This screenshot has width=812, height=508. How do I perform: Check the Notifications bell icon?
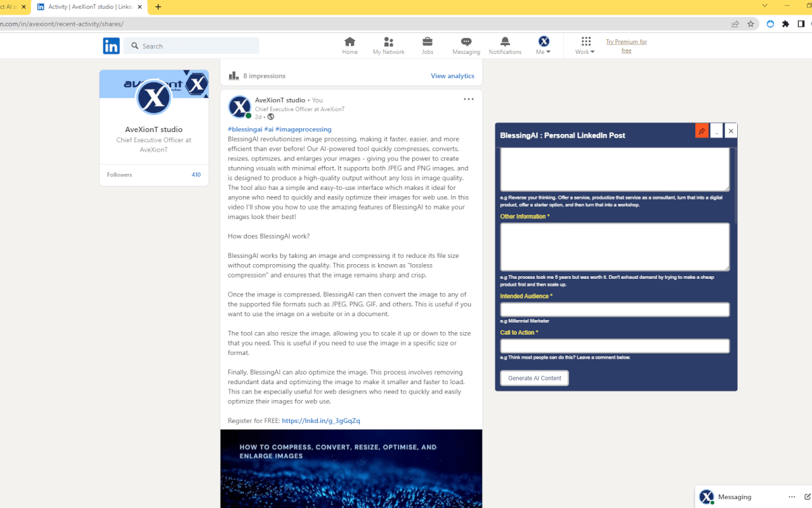(x=505, y=42)
